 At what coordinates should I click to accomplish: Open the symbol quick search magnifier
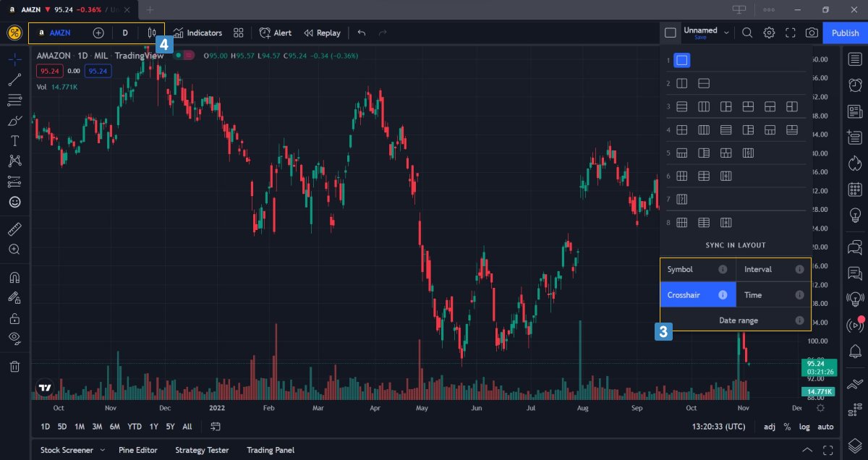click(x=747, y=33)
